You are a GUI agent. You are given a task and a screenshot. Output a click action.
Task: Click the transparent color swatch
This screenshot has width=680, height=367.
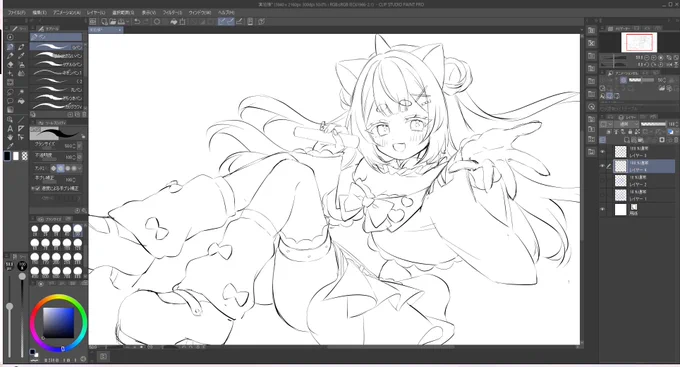click(25, 156)
